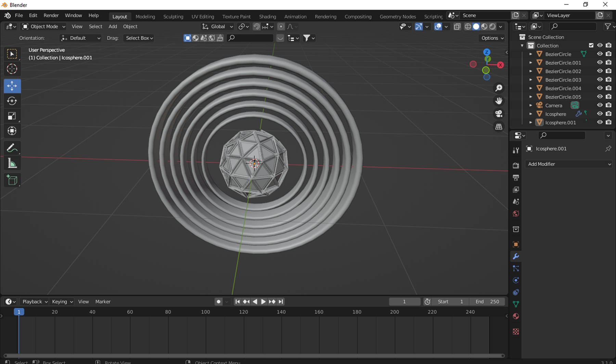This screenshot has height=364, width=616.
Task: Click the timeline Marker menu
Action: pyautogui.click(x=103, y=301)
